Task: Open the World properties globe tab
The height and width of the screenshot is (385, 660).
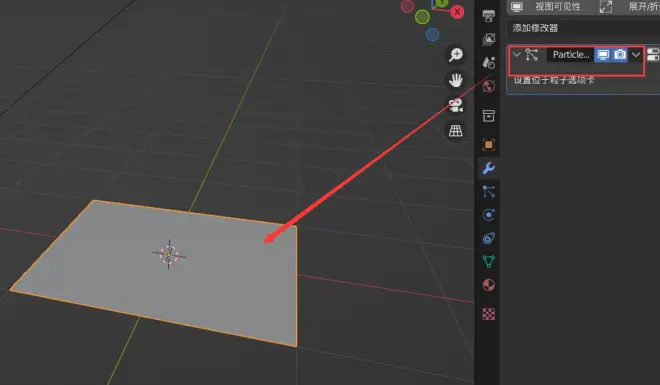Action: point(489,86)
